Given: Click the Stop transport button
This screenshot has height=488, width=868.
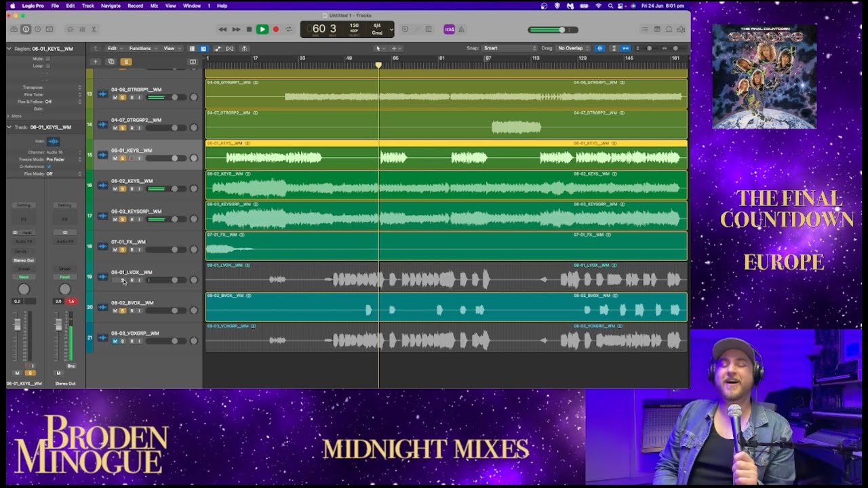Looking at the screenshot, I should [249, 29].
